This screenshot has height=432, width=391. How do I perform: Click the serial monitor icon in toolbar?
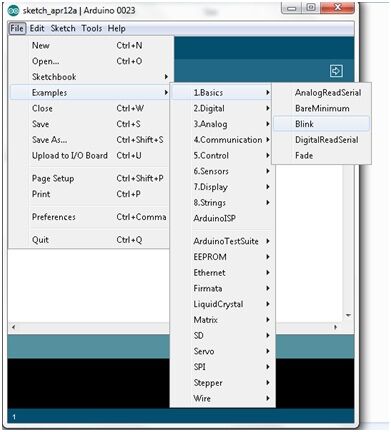point(336,71)
